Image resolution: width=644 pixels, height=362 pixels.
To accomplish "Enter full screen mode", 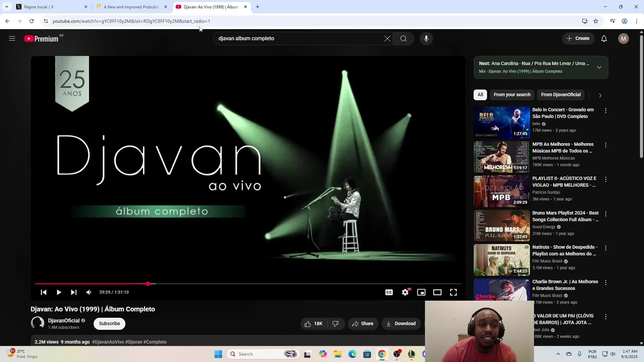I will click(453, 292).
